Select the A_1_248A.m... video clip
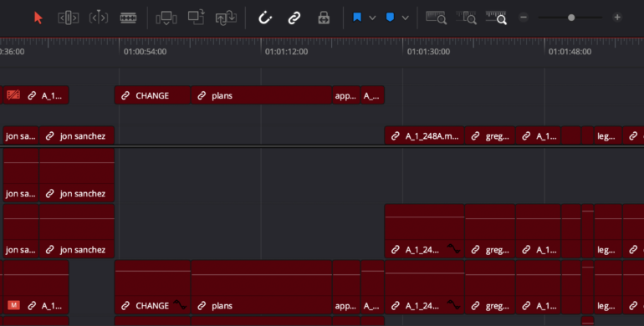Viewport: 644px width, 326px height. point(424,135)
